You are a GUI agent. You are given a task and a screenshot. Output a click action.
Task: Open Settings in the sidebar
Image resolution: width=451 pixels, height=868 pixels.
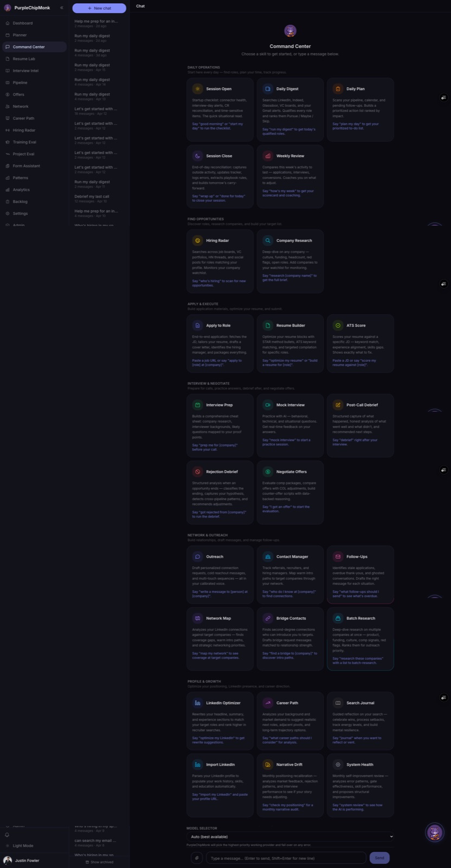point(34,214)
